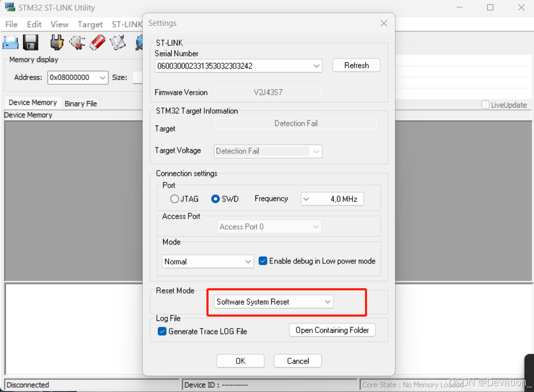The image size is (534, 392).
Task: Switch to the Binary File tab
Action: click(x=81, y=104)
